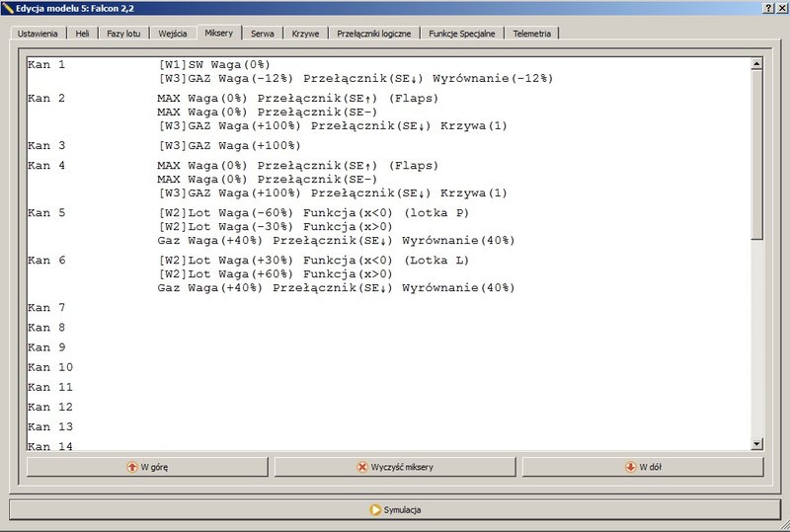The height and width of the screenshot is (532, 790).
Task: Click the Kan 1 channel label
Action: [46, 64]
